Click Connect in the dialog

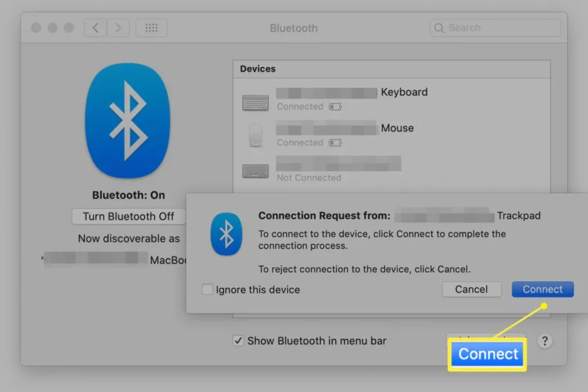(543, 289)
